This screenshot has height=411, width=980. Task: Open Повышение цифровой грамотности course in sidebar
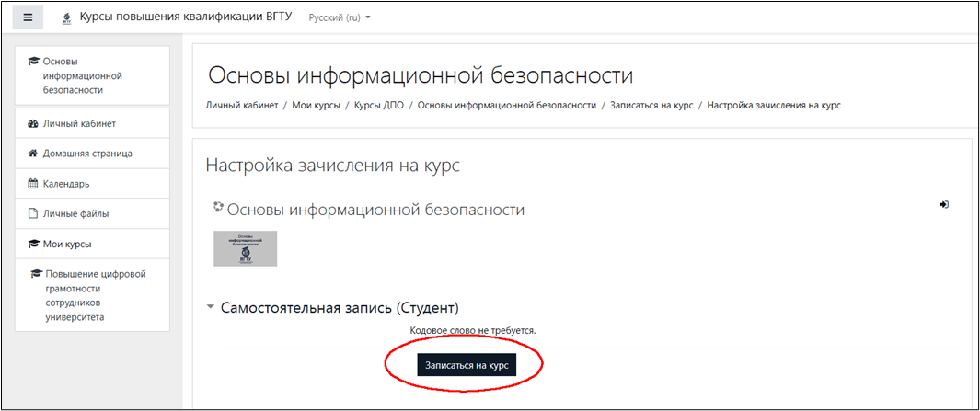(x=95, y=295)
